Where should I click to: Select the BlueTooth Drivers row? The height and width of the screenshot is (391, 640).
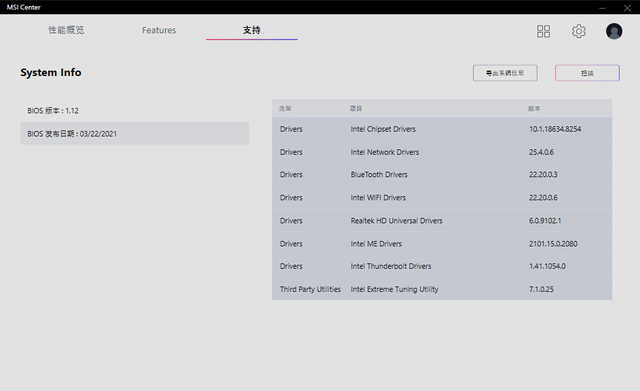tap(442, 175)
